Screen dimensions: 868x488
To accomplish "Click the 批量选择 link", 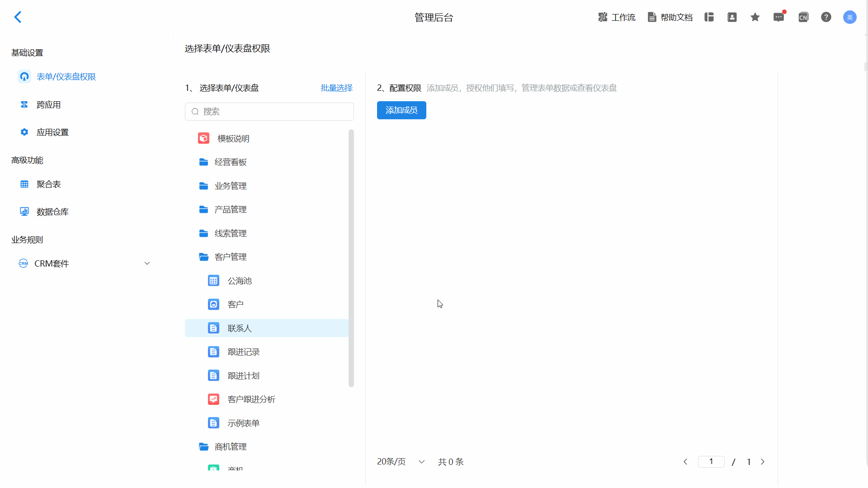I will tap(336, 88).
